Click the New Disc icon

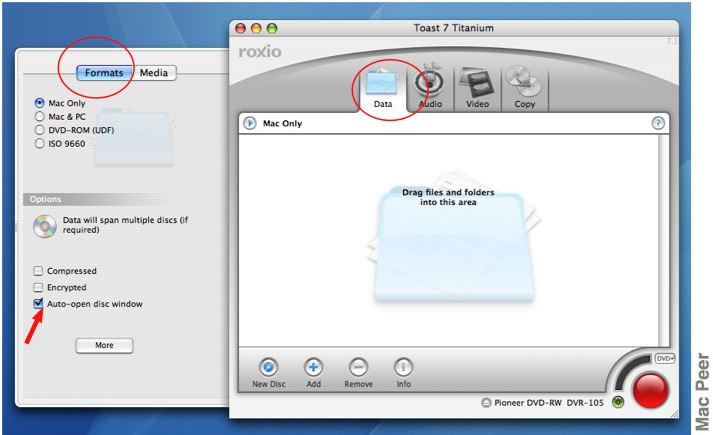point(268,367)
